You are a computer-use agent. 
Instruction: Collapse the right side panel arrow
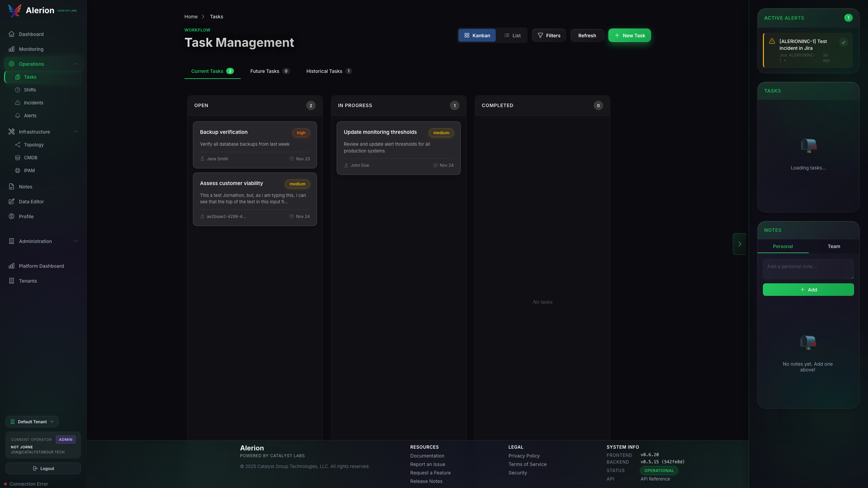click(x=739, y=244)
